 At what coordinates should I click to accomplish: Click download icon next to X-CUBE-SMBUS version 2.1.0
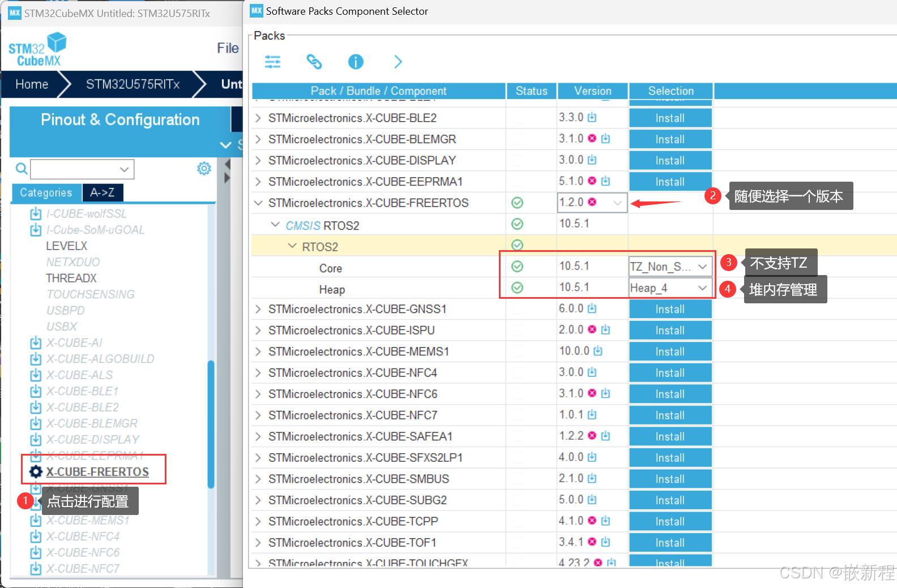tap(592, 478)
